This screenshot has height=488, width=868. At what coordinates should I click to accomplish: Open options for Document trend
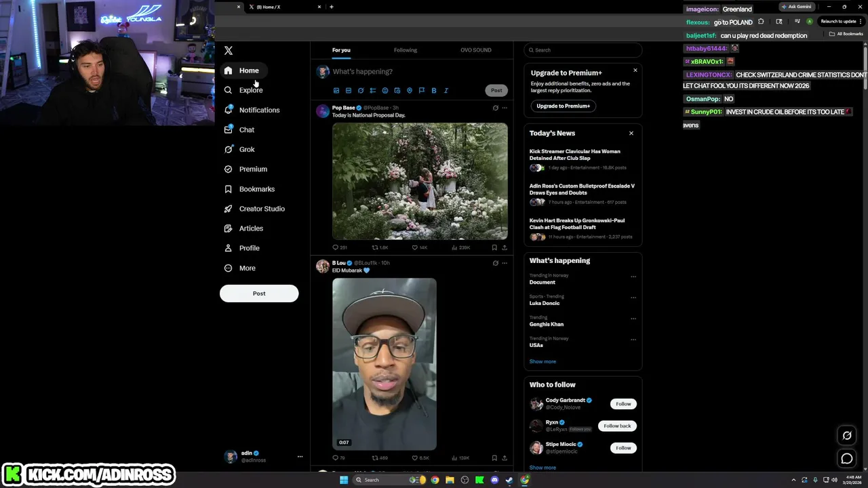coord(633,277)
